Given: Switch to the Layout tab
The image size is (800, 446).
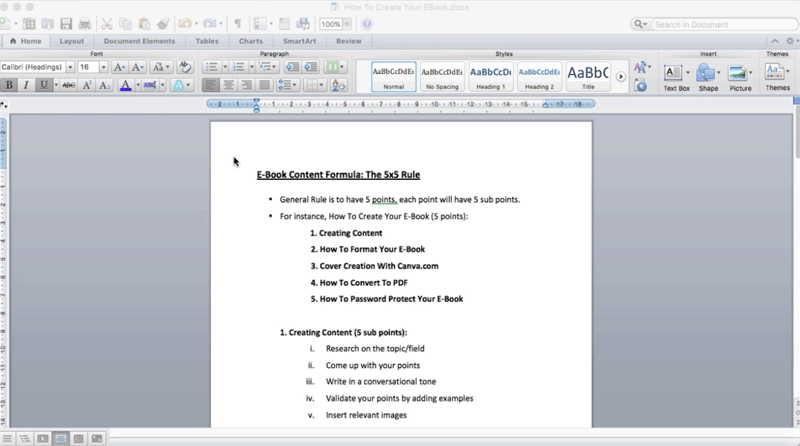Looking at the screenshot, I should tap(71, 41).
